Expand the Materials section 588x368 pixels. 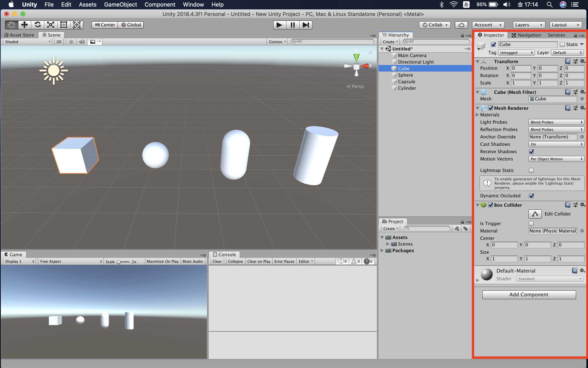click(477, 115)
